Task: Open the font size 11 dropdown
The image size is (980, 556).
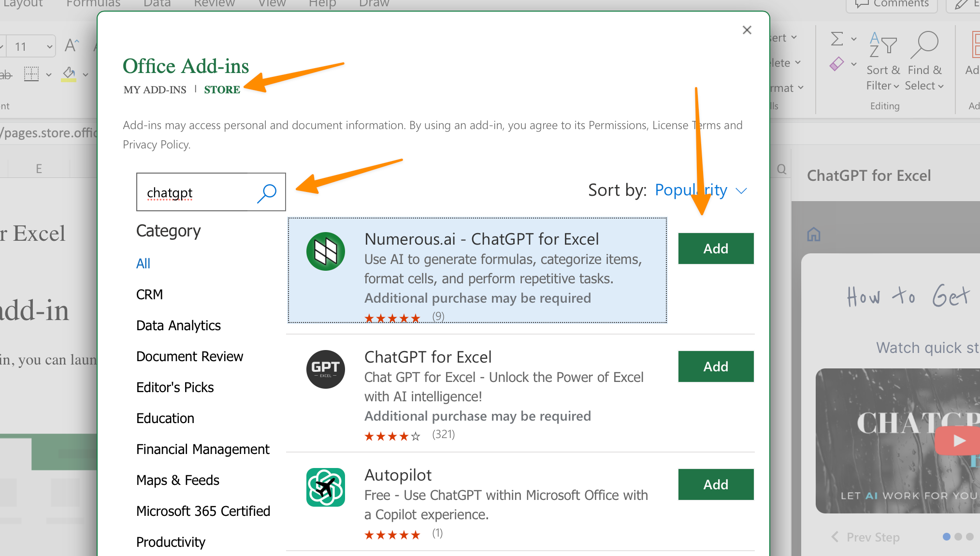Action: point(49,47)
